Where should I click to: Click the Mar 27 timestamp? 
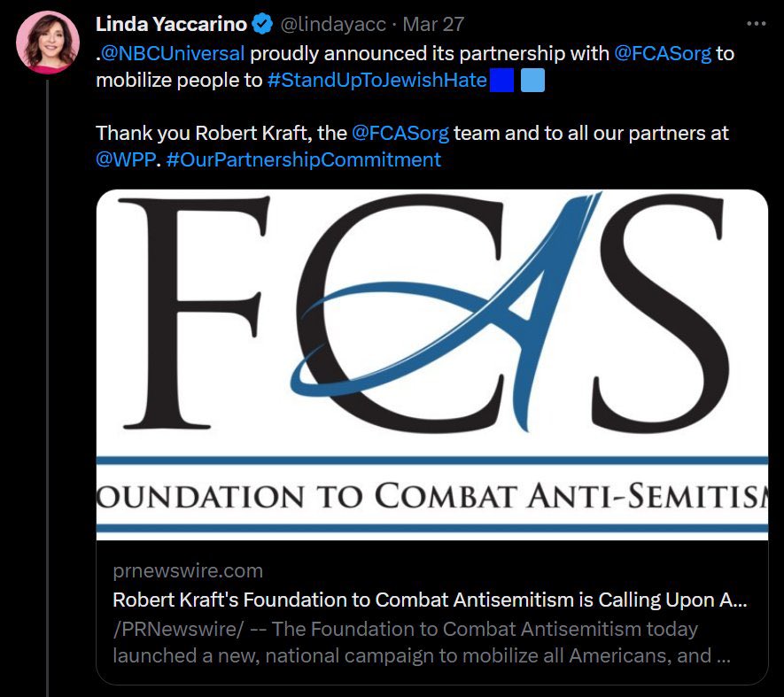pos(433,25)
